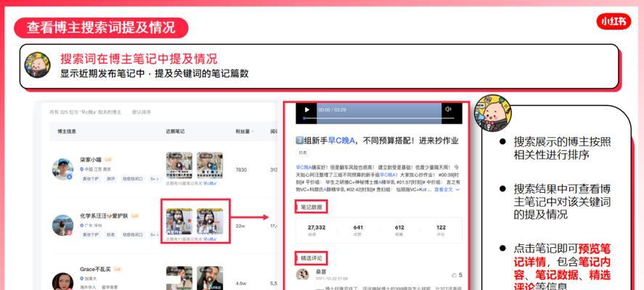Viewport: 644px width, 290px height.
Task: Like 桑葚's comment with thumbs-up icon
Action: click(x=454, y=275)
